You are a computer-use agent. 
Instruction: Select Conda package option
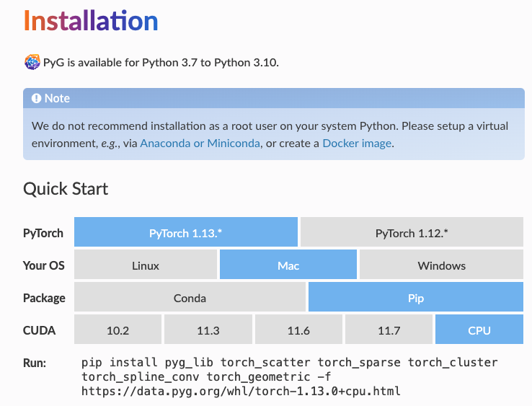[190, 296]
